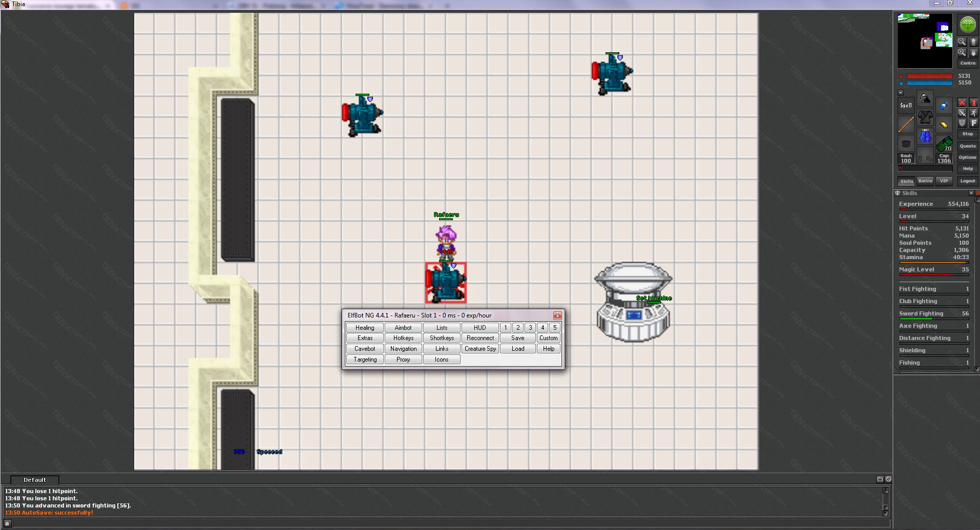The image size is (980, 530).
Task: Click the empty boots equipment slot
Action: (925, 155)
